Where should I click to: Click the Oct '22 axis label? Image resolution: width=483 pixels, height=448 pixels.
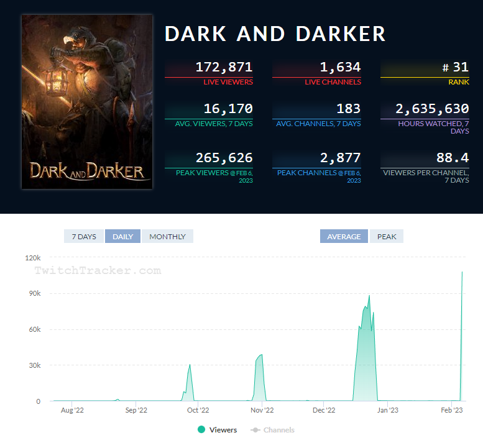tap(198, 410)
